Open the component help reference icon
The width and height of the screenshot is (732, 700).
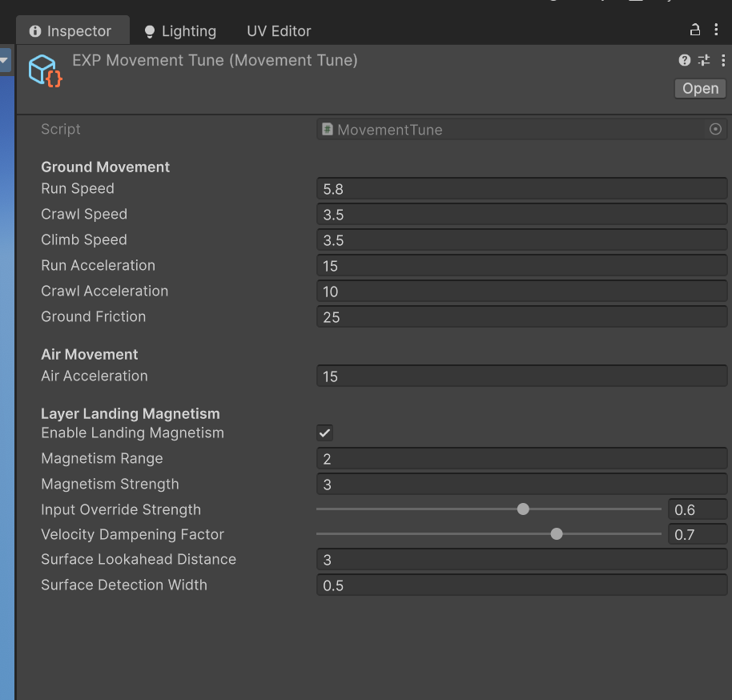click(x=685, y=60)
